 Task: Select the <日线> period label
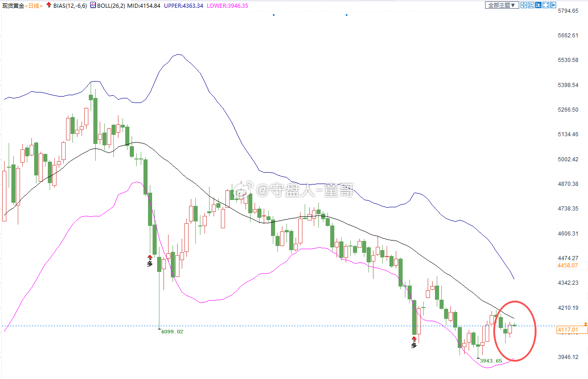[33, 5]
